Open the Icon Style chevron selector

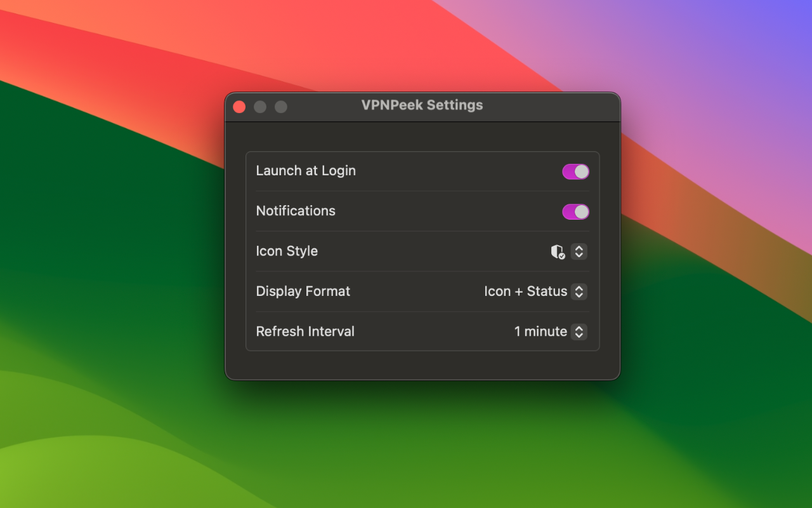point(579,251)
